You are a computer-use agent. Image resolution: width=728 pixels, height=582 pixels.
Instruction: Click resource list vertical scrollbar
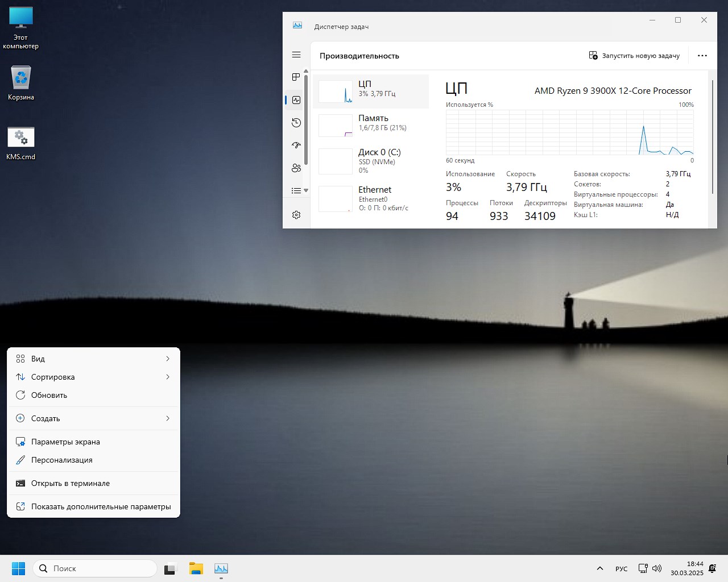306,120
